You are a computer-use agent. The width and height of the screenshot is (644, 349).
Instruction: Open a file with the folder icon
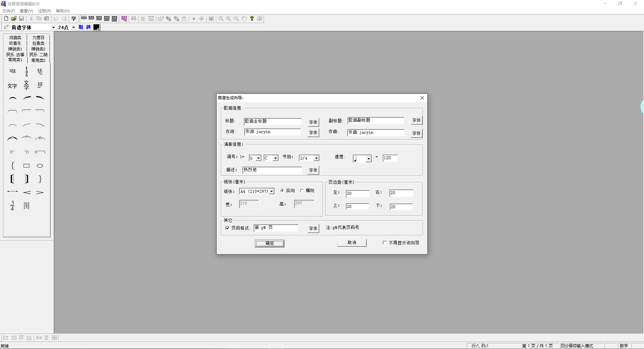pos(14,19)
